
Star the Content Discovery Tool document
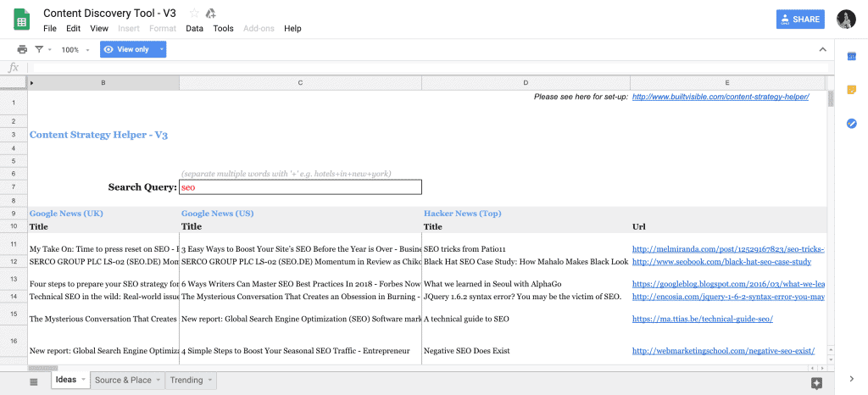pyautogui.click(x=194, y=13)
